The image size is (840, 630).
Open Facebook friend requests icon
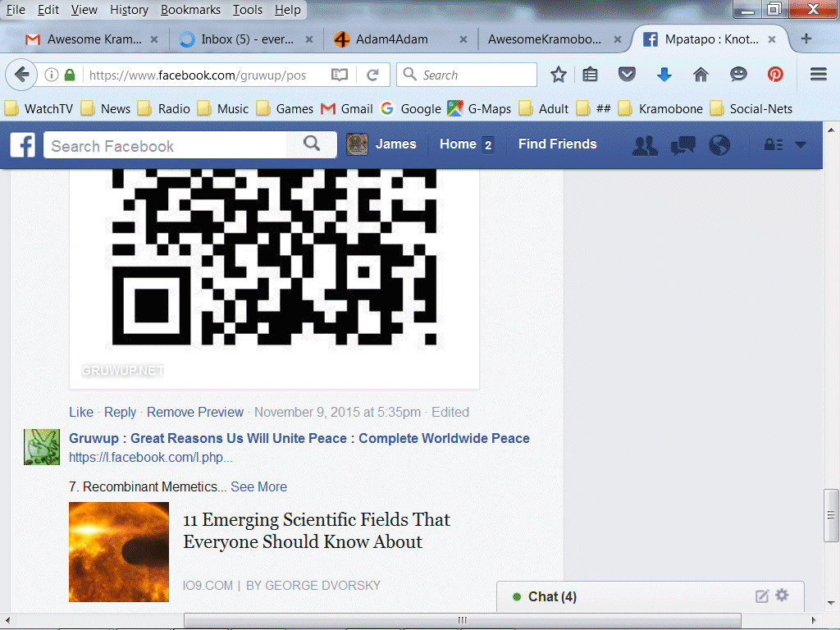click(x=645, y=145)
